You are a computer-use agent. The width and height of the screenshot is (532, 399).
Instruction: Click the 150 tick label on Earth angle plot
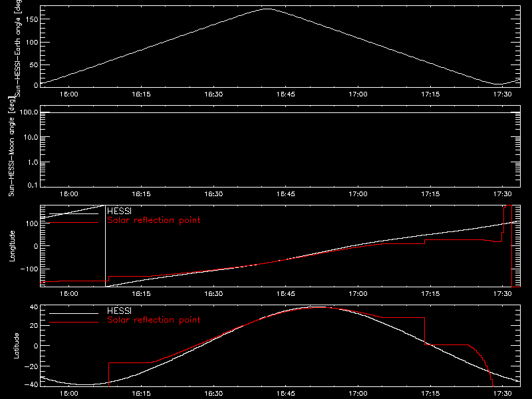coord(31,19)
